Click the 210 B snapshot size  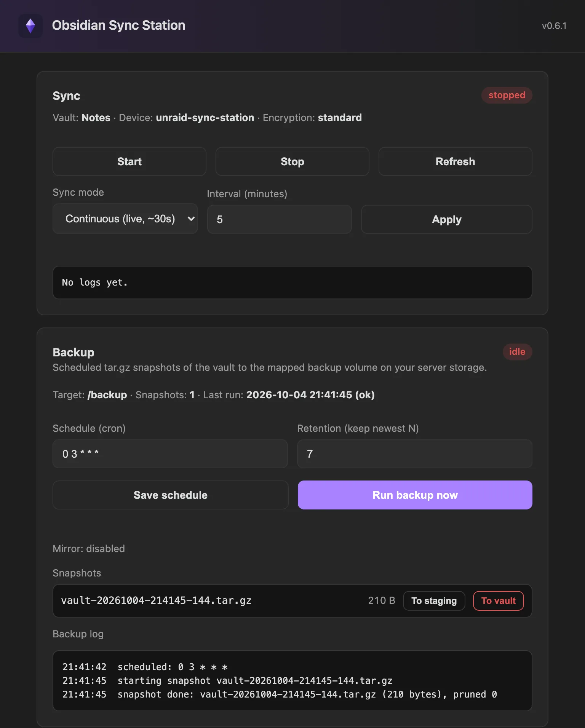382,600
